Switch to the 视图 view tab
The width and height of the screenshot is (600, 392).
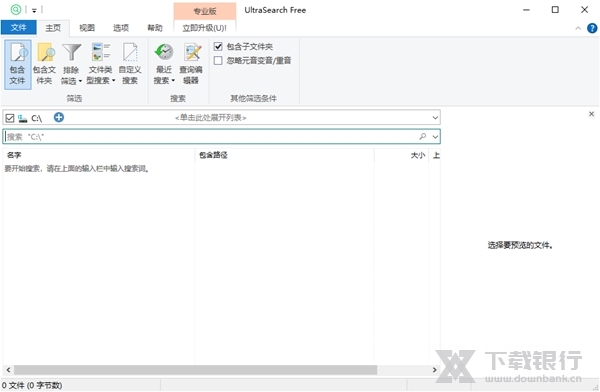coord(87,28)
